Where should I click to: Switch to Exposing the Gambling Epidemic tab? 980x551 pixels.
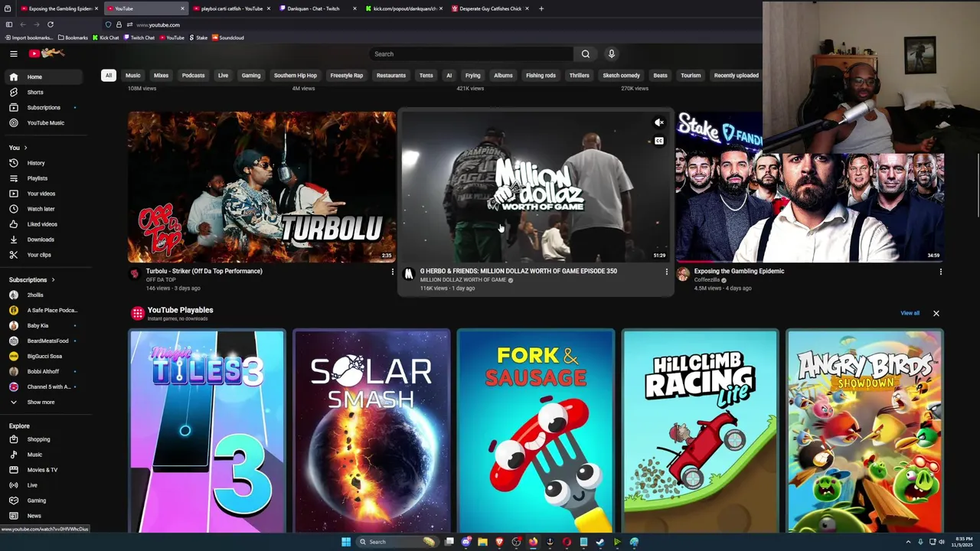59,8
